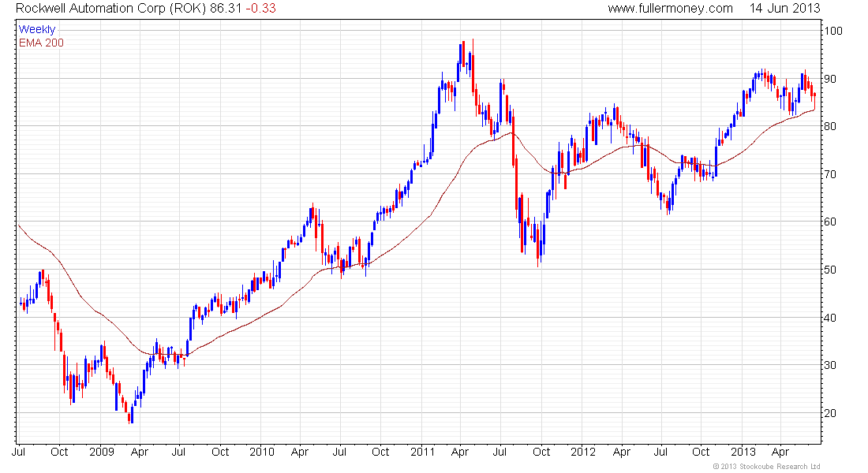Click the 2009 year label on time axis

(101, 452)
